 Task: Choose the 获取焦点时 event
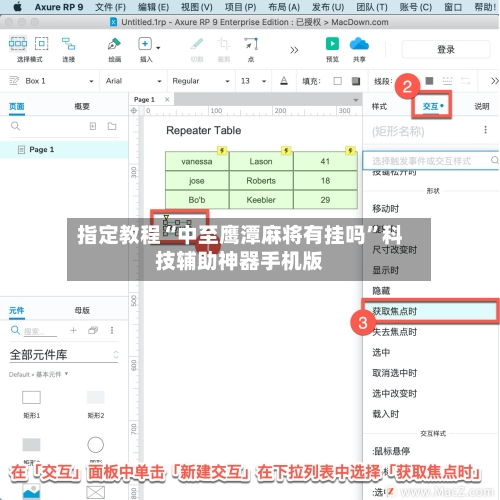pos(430,311)
